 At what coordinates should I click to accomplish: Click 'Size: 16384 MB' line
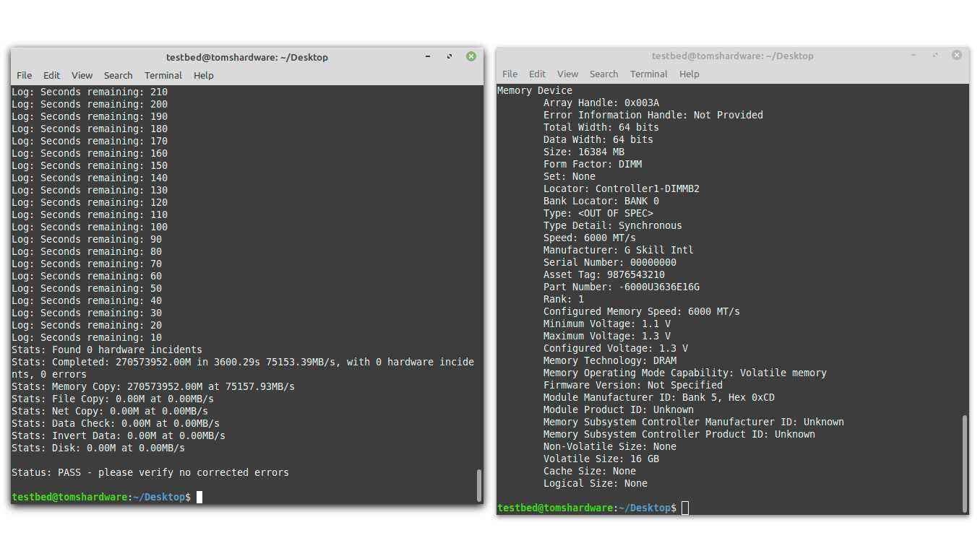tap(584, 152)
